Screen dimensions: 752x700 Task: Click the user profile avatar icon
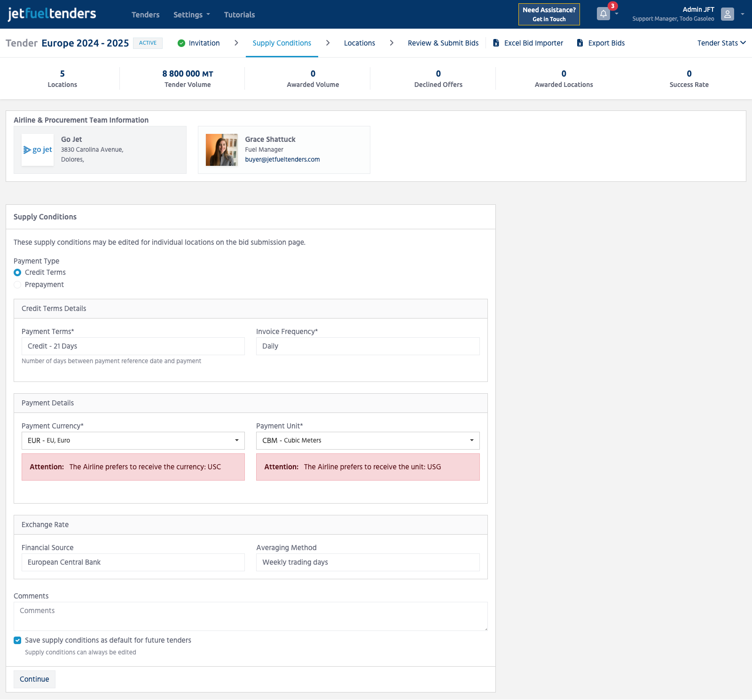[727, 14]
